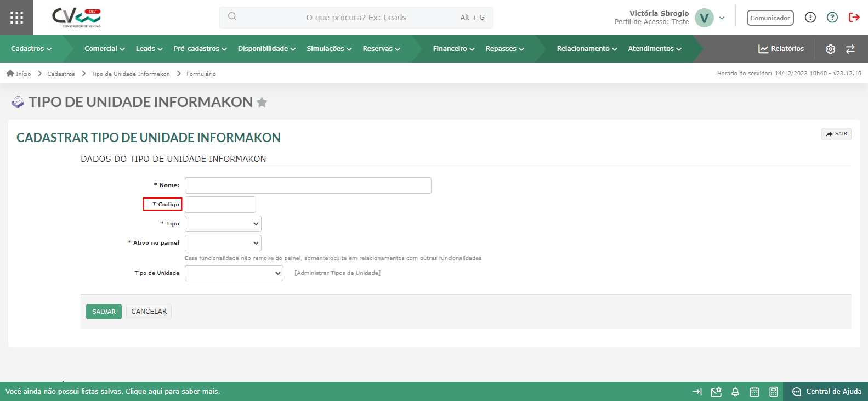Open Central de Ajuda
Viewport: 868px width, 401px height.
click(x=827, y=392)
